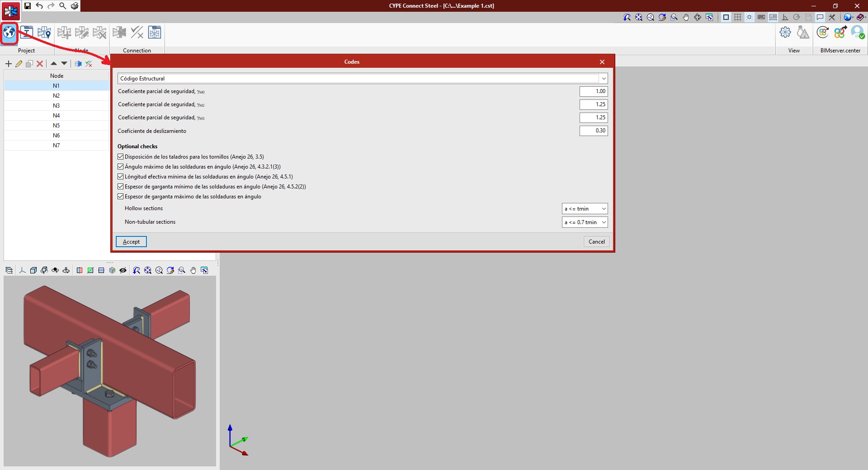The height and width of the screenshot is (470, 868).
Task: Select node N3 in the list
Action: click(x=56, y=106)
